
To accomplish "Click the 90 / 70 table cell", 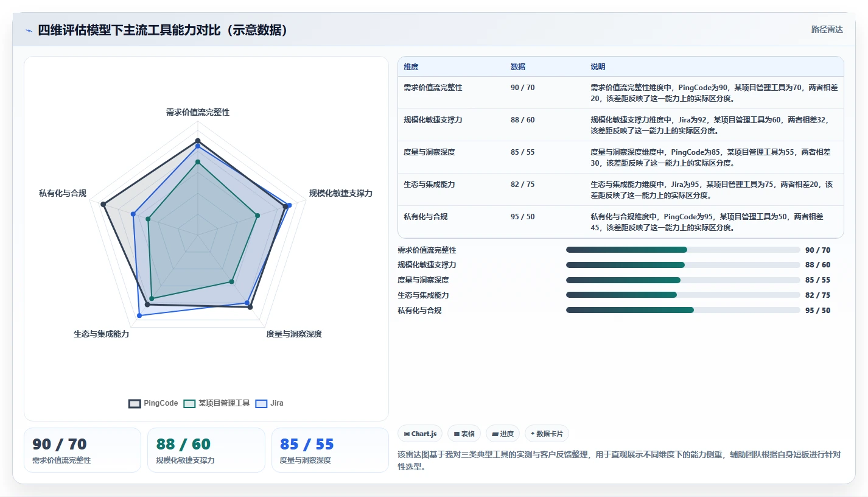I will pyautogui.click(x=523, y=88).
